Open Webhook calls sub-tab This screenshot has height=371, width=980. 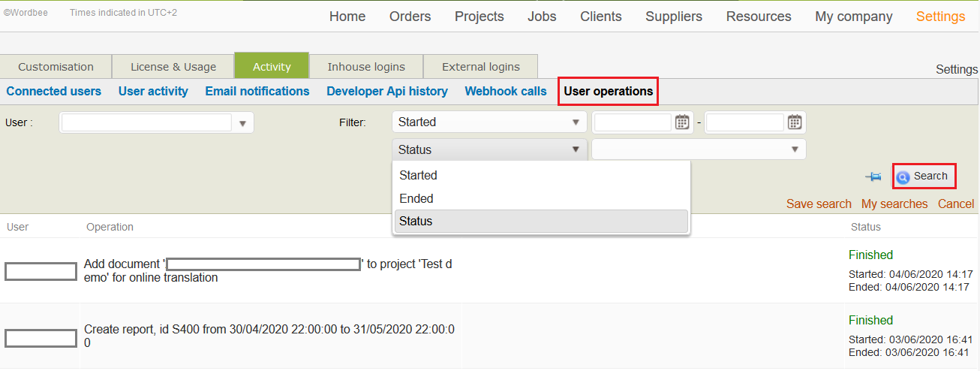[x=505, y=91]
